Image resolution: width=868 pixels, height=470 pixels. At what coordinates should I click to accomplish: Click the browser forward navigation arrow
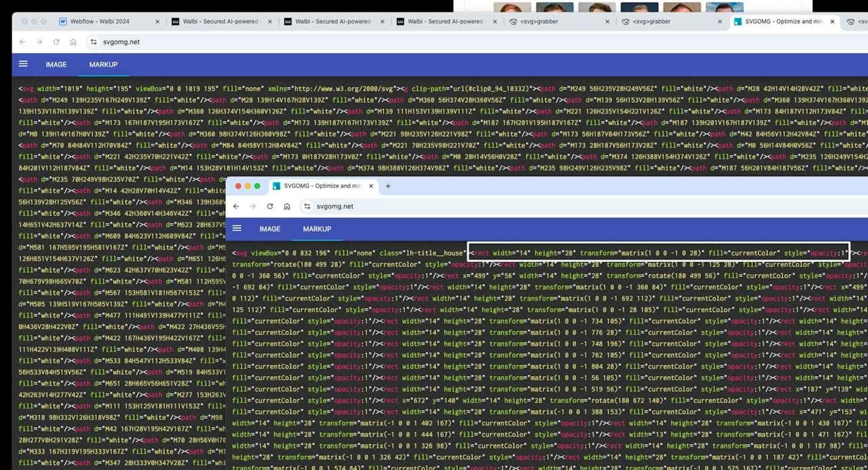point(39,42)
